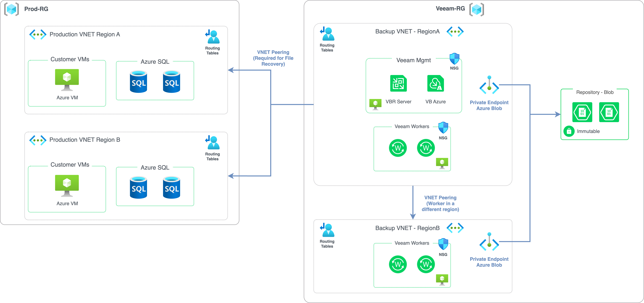
Task: Click the 'Repository - Blob' title
Action: (595, 92)
